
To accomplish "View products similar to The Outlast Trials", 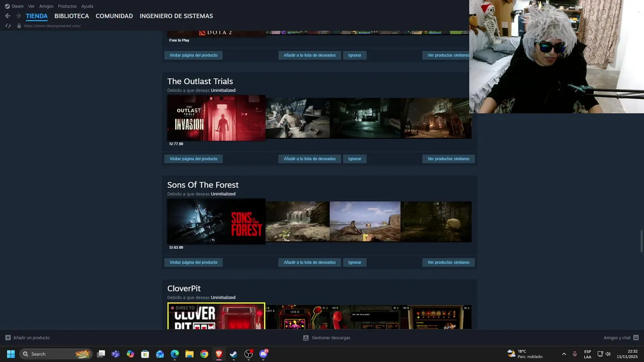I will tap(448, 159).
